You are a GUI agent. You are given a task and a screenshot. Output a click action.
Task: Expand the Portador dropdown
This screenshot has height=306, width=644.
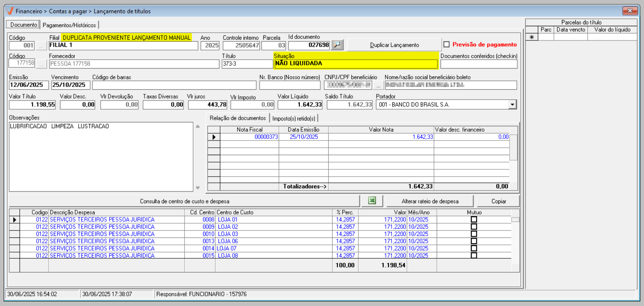(512, 105)
